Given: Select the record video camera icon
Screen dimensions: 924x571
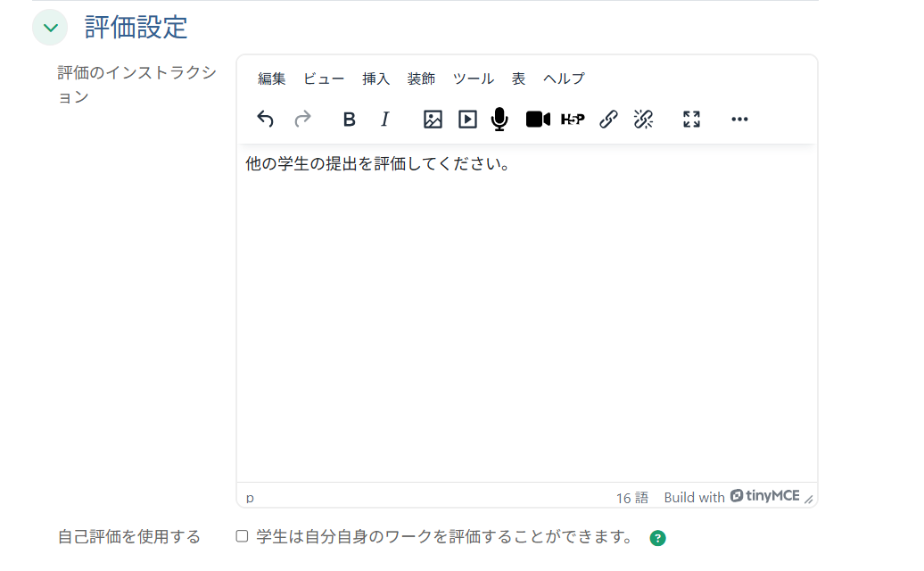Looking at the screenshot, I should pos(537,119).
